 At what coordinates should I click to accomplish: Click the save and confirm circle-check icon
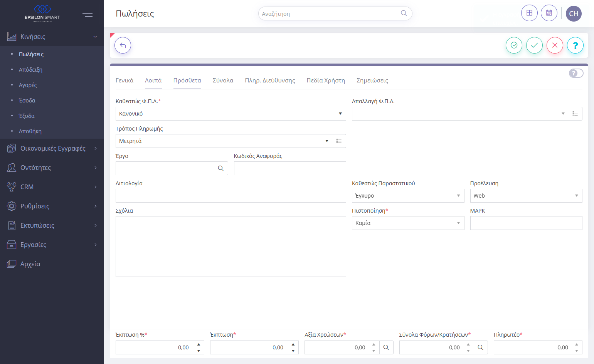(x=514, y=45)
